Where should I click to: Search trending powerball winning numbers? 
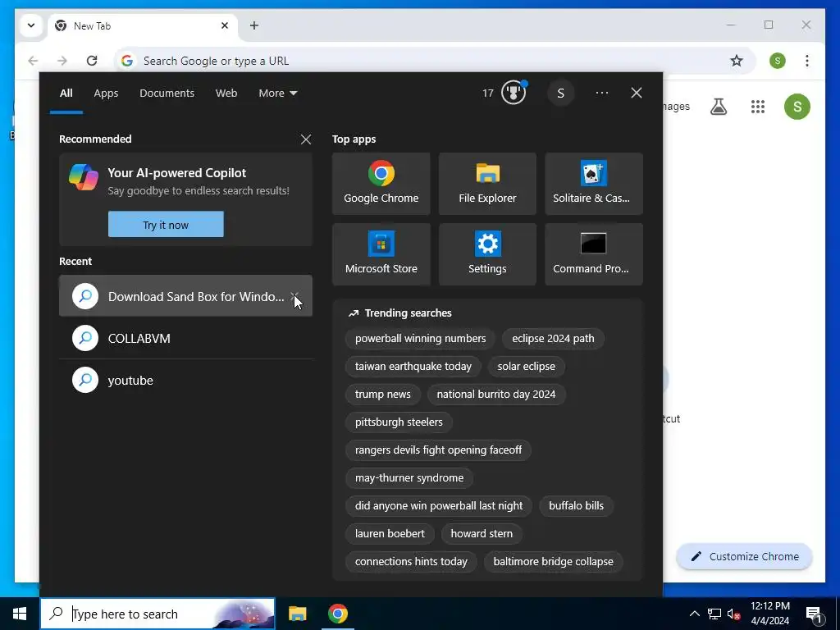pos(421,339)
